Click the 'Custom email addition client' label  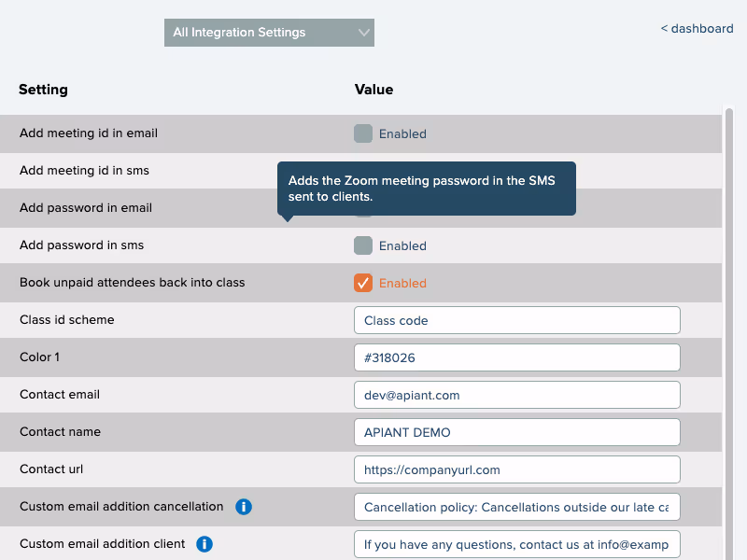(103, 544)
